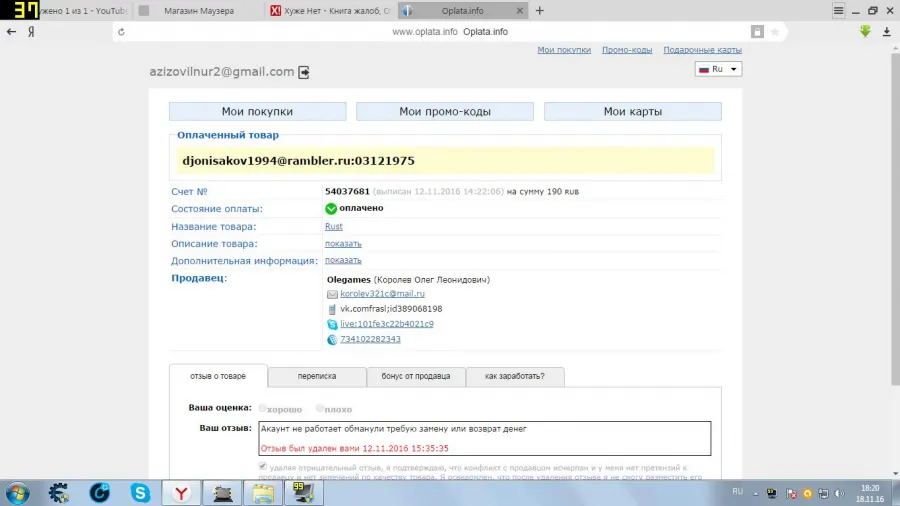This screenshot has height=506, width=900.
Task: Open the Fraps recorder icon in taskbar
Action: [x=304, y=493]
